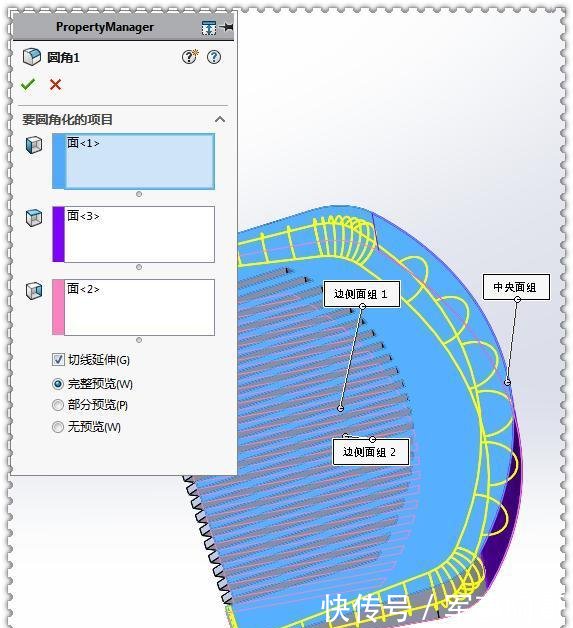
Task: Cancel fillet with the red X
Action: (55, 85)
